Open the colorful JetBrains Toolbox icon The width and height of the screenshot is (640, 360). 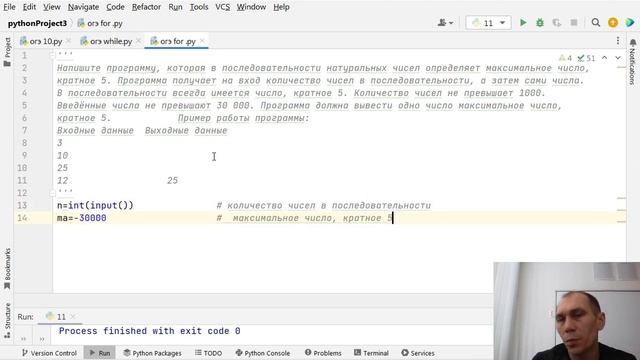pyautogui.click(x=630, y=23)
